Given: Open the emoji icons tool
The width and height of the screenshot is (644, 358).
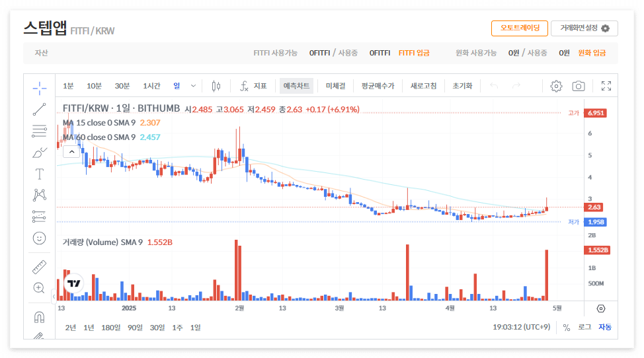Looking at the screenshot, I should 40,238.
